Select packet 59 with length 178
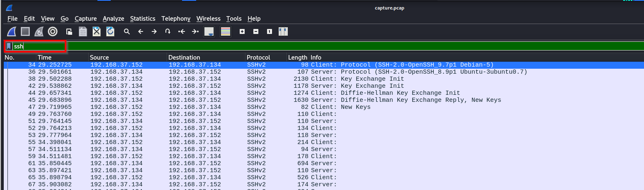Viewport: 644px width, 190px height. click(324, 156)
